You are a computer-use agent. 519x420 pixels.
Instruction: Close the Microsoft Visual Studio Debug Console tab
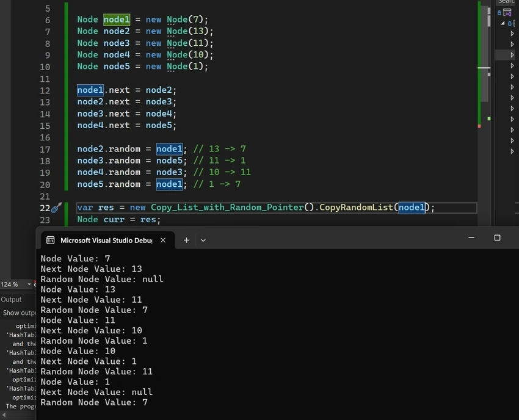[x=163, y=241]
